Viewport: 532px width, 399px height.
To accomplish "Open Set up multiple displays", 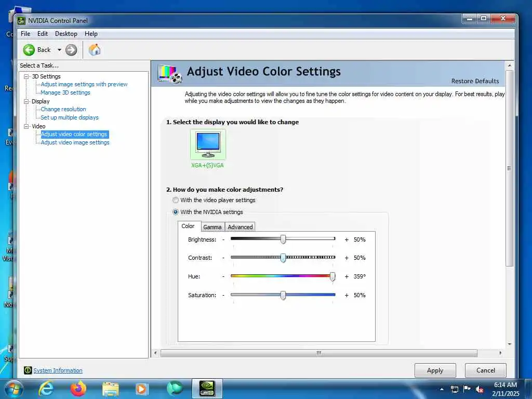I will (x=70, y=118).
